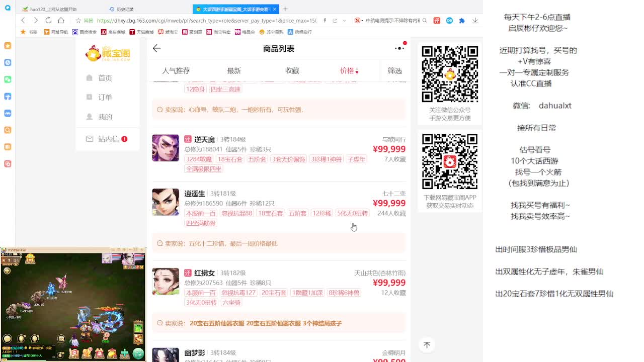The image size is (644, 362).
Task: Open the 淘宝特卖 bookmark
Action: point(219,32)
